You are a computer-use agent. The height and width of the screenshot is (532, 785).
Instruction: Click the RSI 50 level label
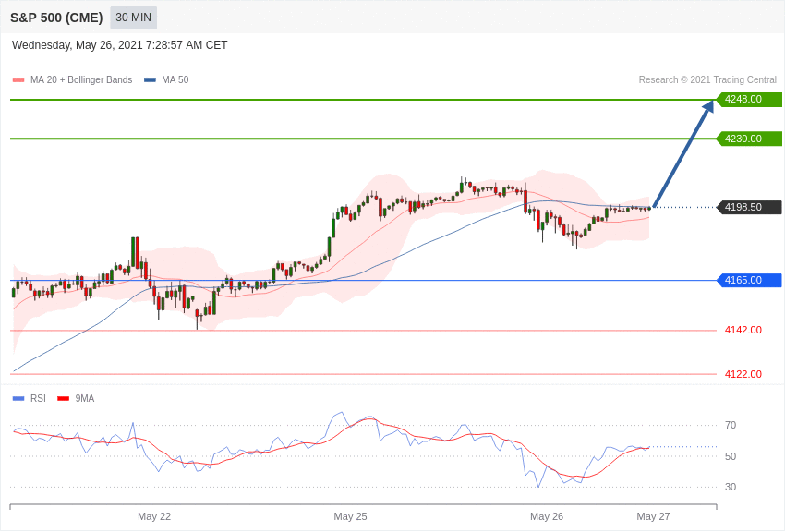pyautogui.click(x=731, y=456)
